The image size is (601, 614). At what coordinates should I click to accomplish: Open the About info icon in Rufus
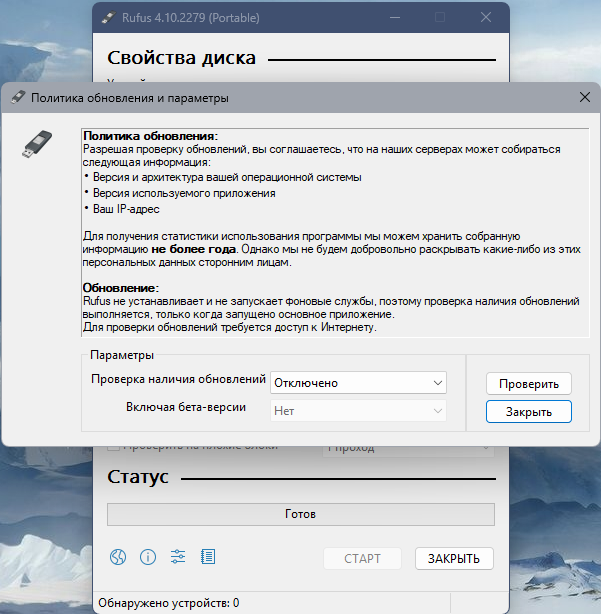coord(148,557)
